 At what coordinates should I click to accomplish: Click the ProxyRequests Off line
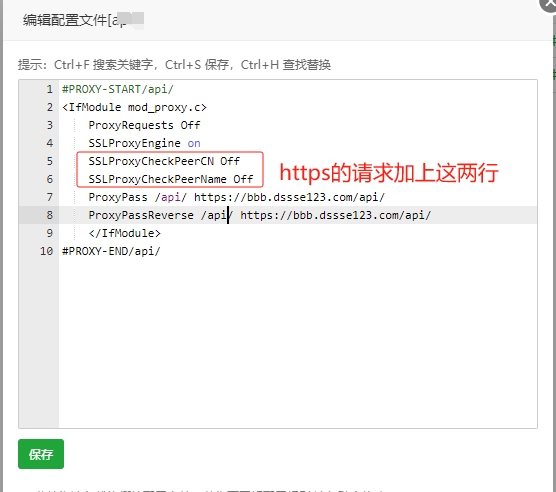144,125
